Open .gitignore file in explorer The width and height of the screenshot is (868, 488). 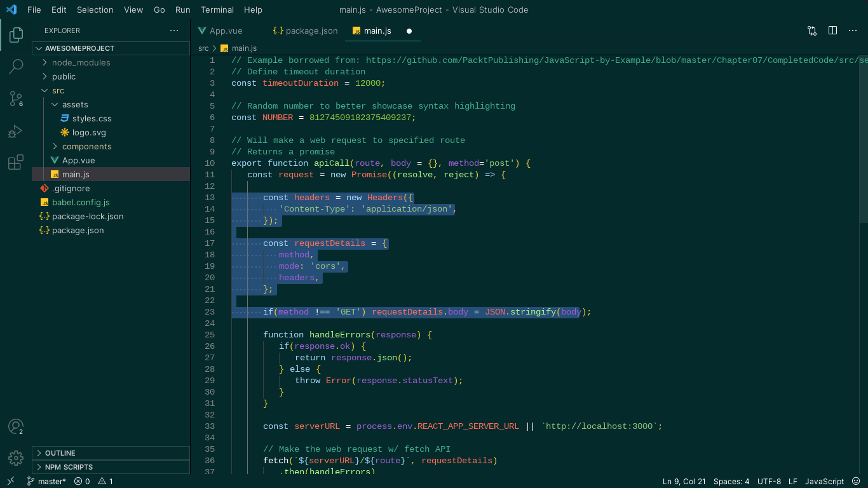pos(71,188)
